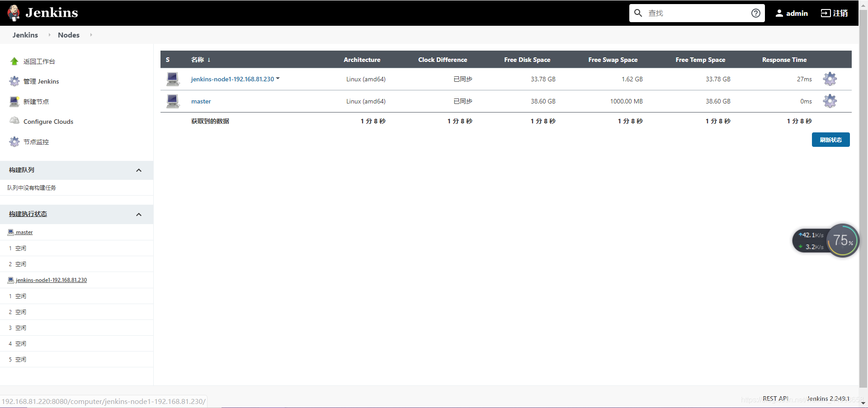Image resolution: width=868 pixels, height=408 pixels.
Task: Sort by Clock Difference column header
Action: (x=443, y=60)
